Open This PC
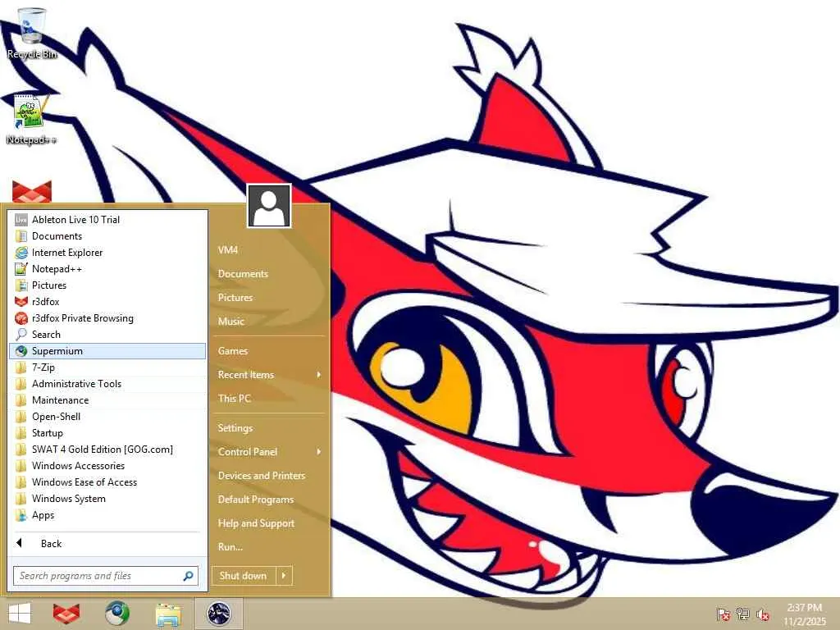 point(269,399)
